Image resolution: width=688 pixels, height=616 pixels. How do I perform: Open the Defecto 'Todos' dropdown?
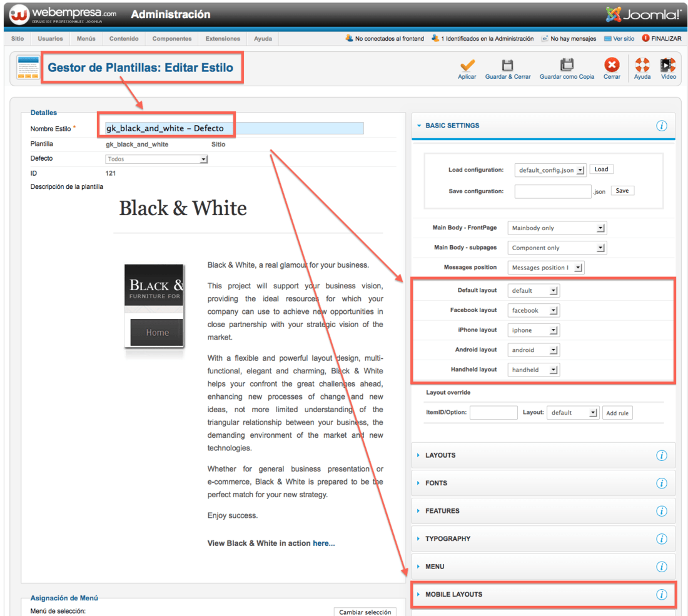(x=156, y=159)
